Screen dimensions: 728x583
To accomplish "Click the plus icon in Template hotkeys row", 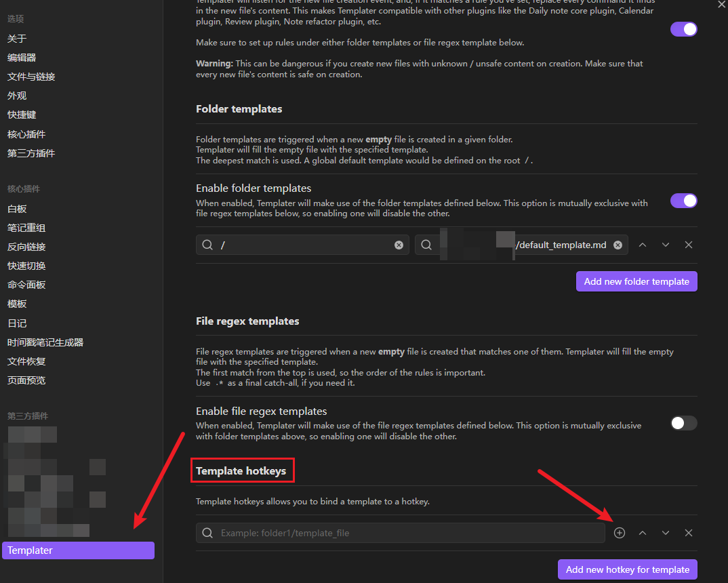I will [x=620, y=533].
